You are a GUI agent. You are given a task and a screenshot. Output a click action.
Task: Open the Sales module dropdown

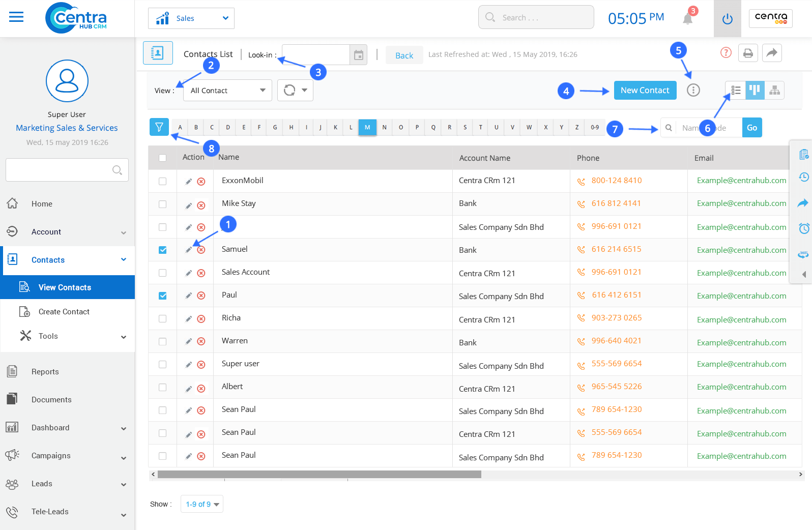(x=191, y=18)
